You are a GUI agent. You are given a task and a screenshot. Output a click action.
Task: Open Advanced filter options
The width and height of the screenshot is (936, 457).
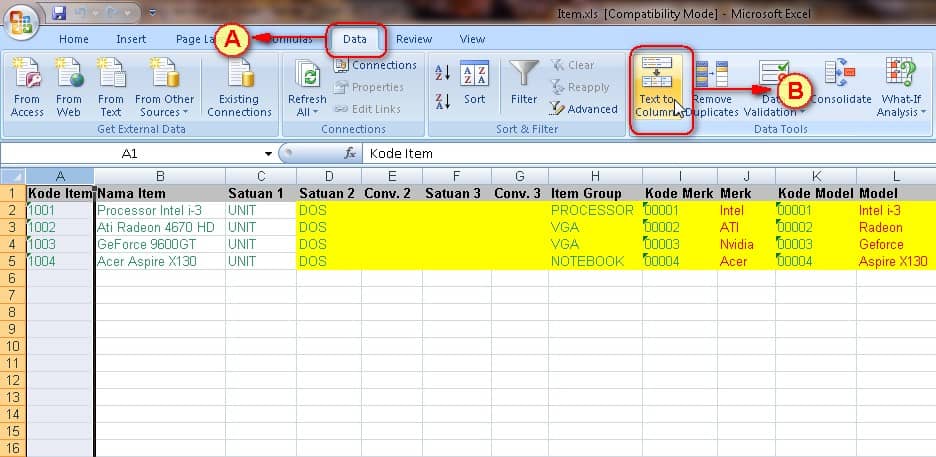583,109
